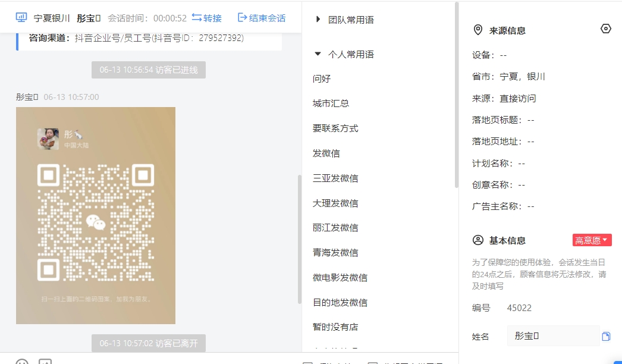Click the 广告主名称 row
Screen dimensions: 622x364
(x=503, y=206)
